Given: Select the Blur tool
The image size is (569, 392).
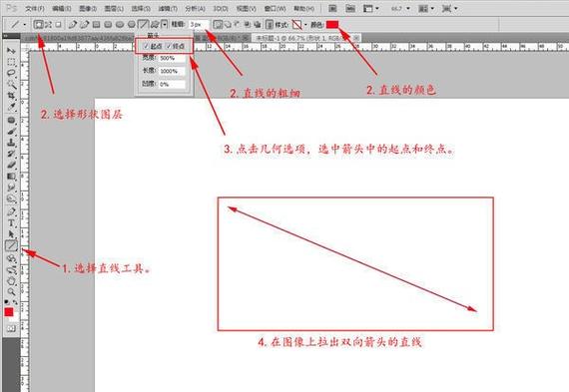Looking at the screenshot, I should pyautogui.click(x=11, y=188).
